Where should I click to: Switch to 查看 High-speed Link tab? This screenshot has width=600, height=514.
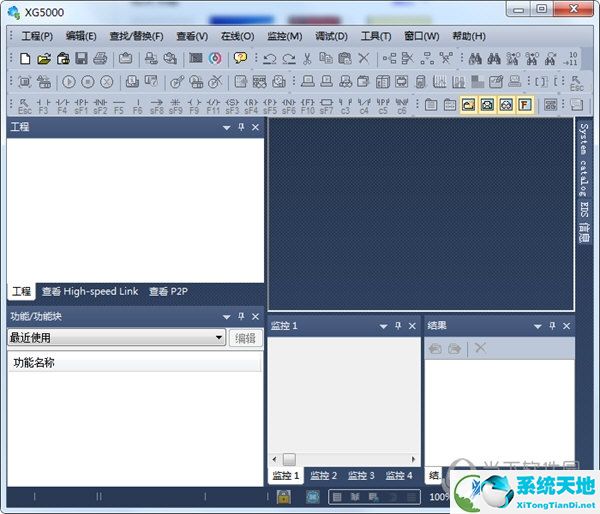coord(90,292)
